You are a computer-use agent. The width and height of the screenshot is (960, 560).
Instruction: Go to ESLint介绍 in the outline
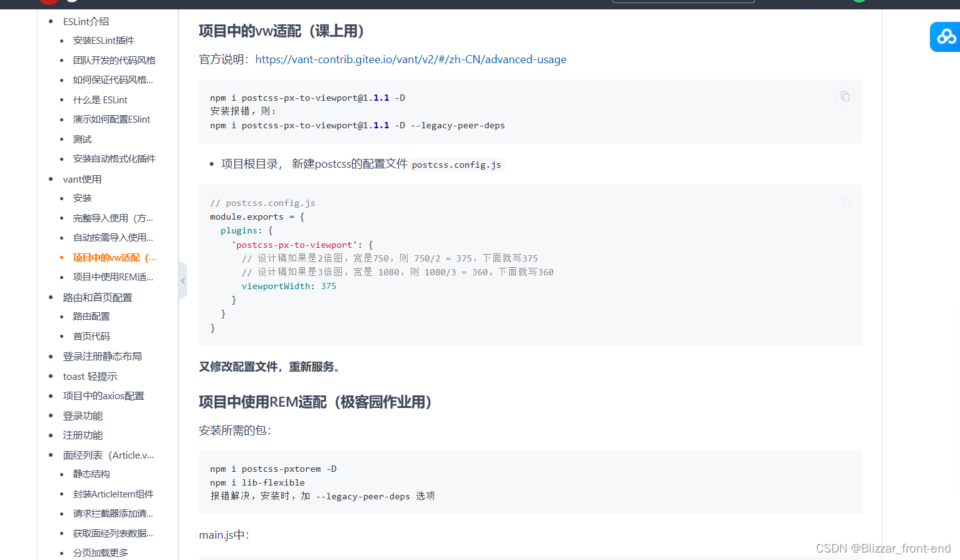(86, 21)
